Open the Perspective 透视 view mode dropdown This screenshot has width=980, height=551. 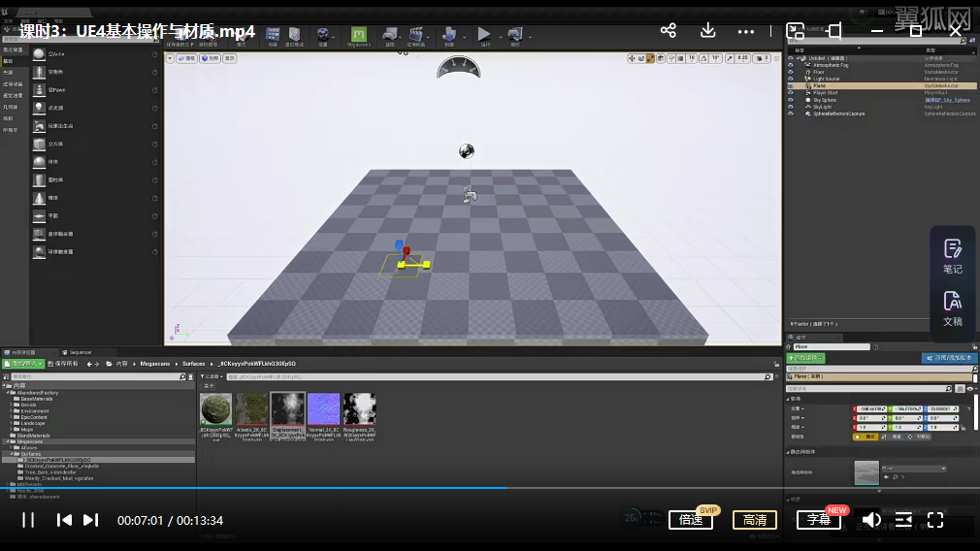(186, 58)
